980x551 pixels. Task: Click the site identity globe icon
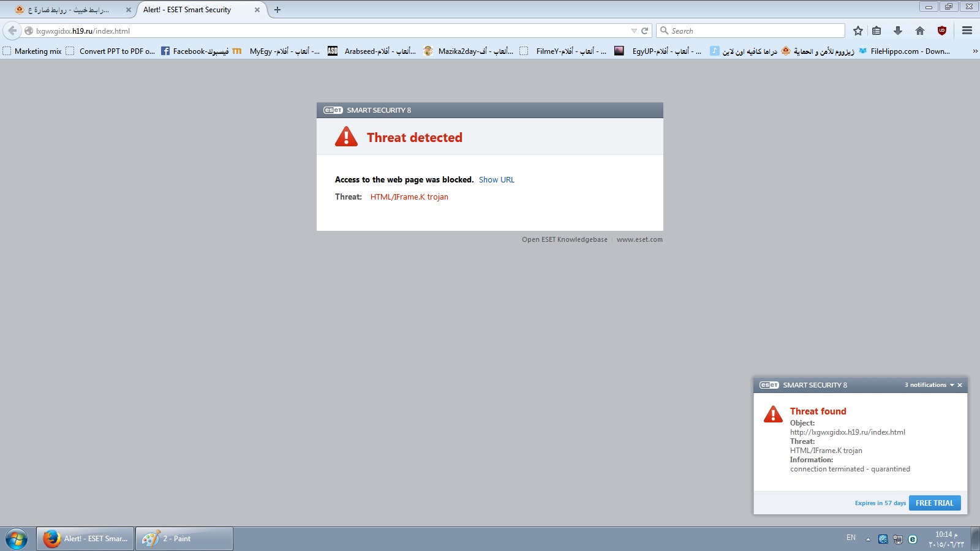(x=28, y=31)
